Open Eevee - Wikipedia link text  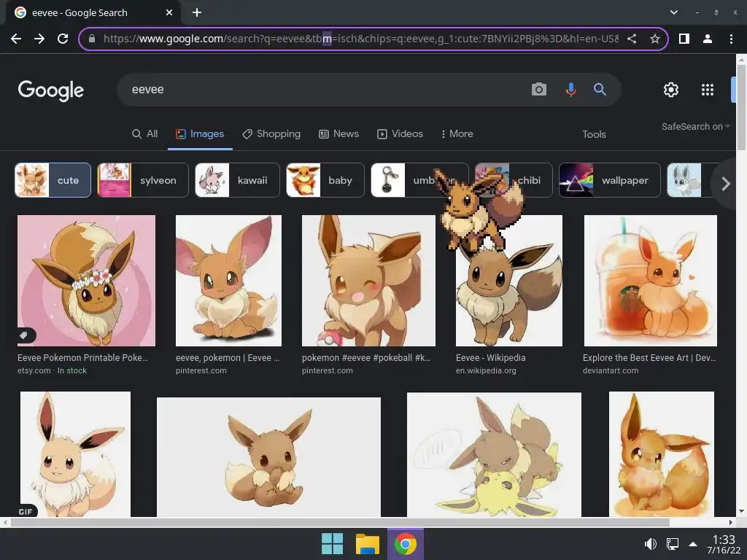[x=491, y=357]
